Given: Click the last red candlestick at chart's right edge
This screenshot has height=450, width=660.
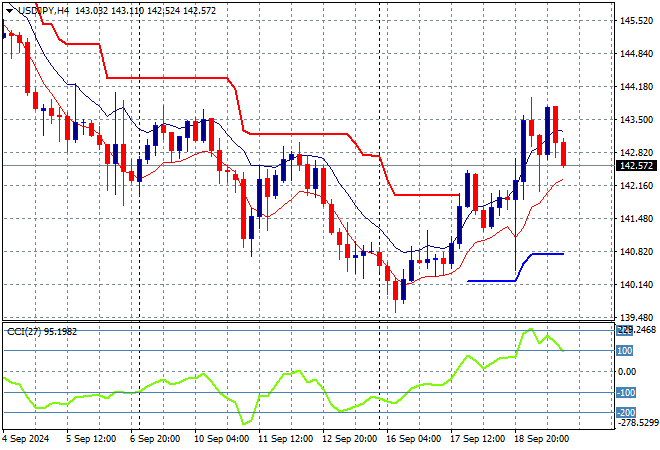Looking at the screenshot, I should (564, 154).
